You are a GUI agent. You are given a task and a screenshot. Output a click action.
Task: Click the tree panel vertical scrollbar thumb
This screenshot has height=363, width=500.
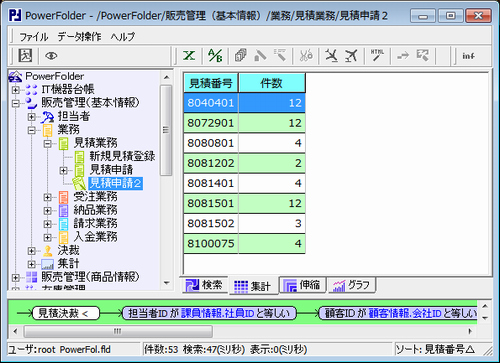[166, 130]
